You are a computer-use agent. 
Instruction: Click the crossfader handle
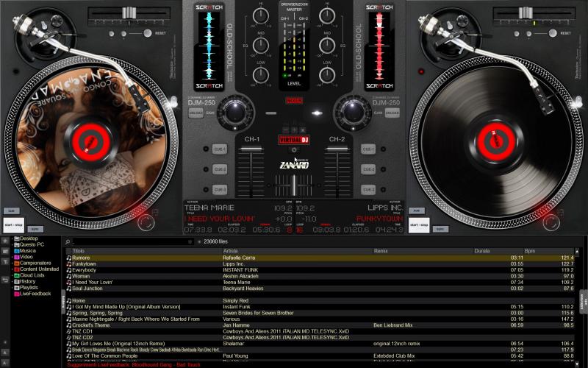pyautogui.click(x=294, y=185)
